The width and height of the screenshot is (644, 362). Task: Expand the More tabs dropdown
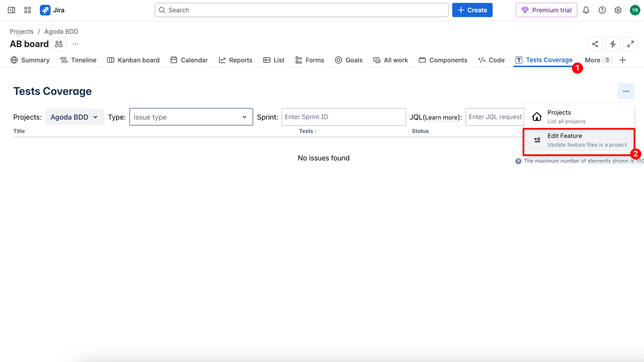(x=597, y=60)
